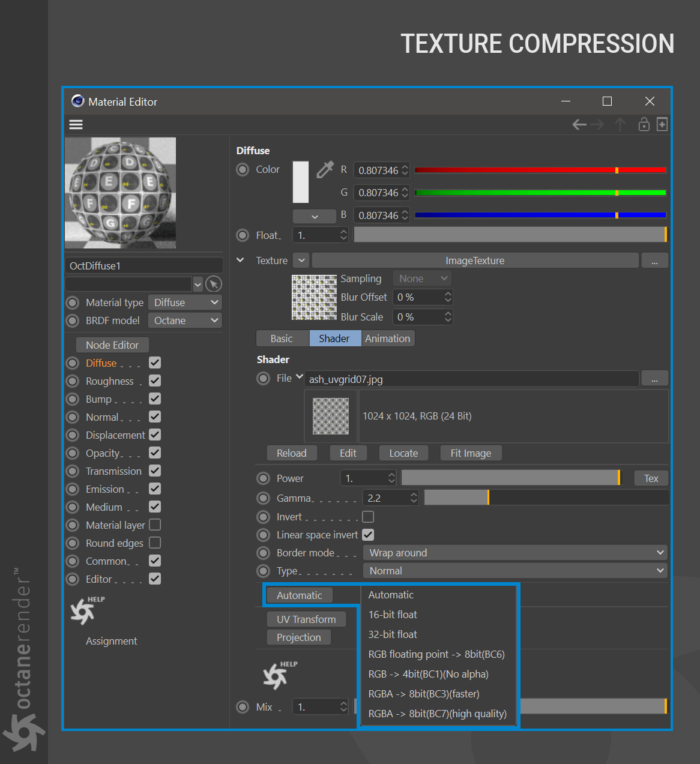The height and width of the screenshot is (764, 700).
Task: Click the Projection button
Action: click(299, 637)
